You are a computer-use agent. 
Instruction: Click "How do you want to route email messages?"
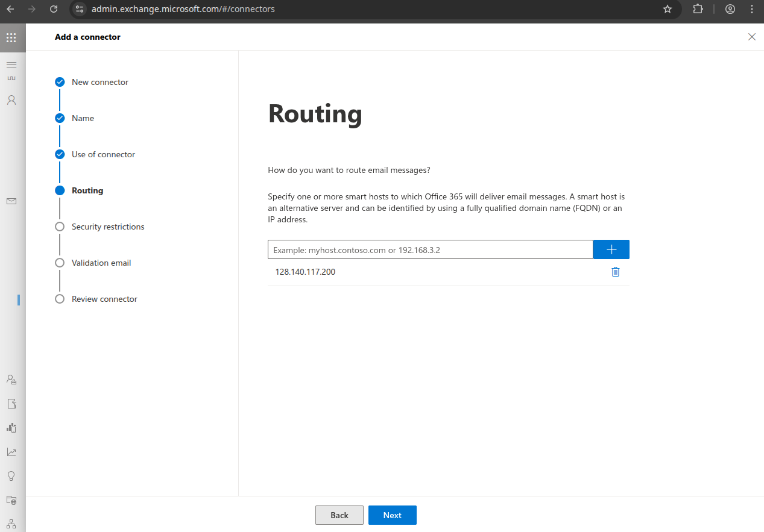point(349,170)
